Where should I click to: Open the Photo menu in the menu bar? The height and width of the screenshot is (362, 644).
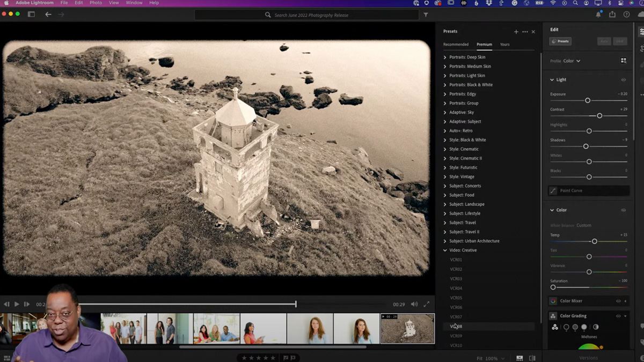[96, 3]
